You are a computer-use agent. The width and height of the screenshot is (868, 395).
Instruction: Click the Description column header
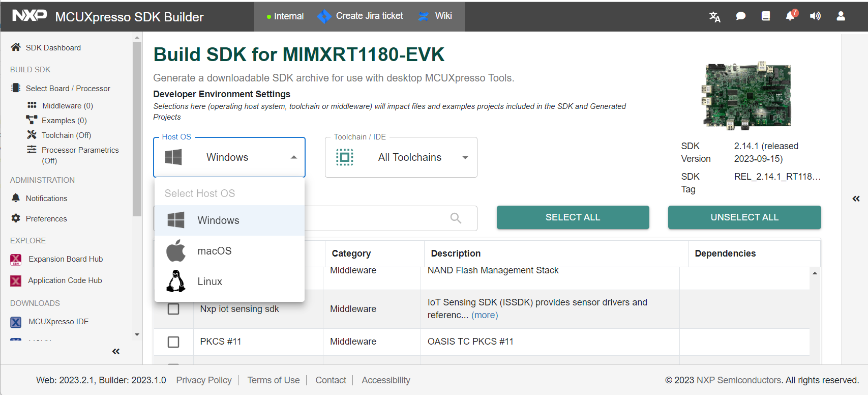[456, 253]
